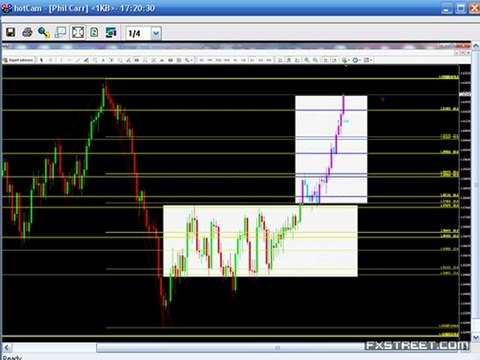
Task: Select line chart display icon
Action: click(x=297, y=60)
